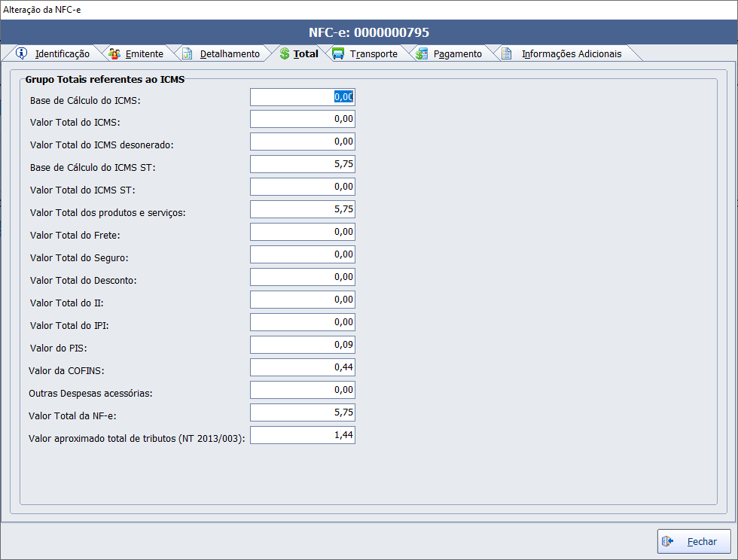
Task: Click the people icon on Emitente tab
Action: coord(114,53)
